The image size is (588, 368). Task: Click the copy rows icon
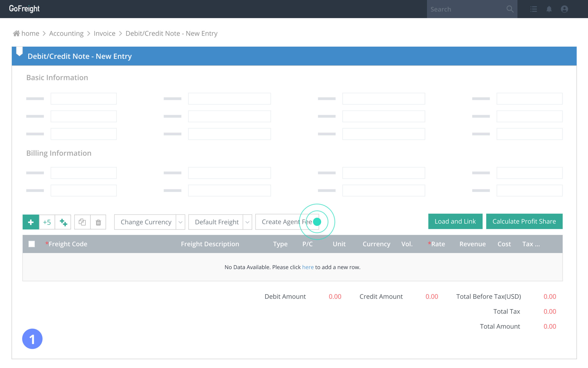coord(82,222)
